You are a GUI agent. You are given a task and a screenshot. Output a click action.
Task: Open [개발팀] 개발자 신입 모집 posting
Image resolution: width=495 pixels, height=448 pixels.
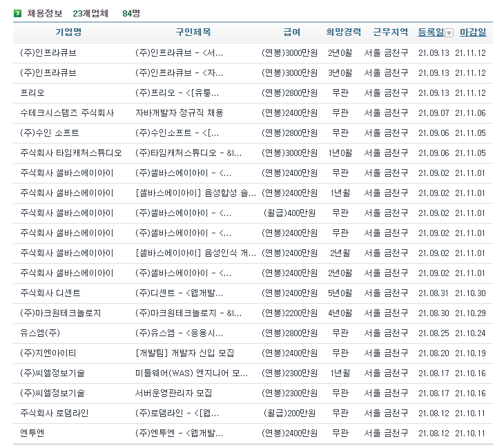tap(185, 353)
